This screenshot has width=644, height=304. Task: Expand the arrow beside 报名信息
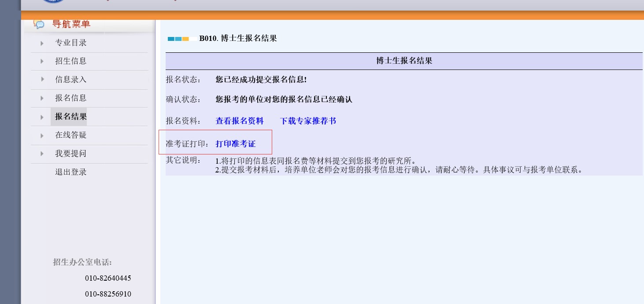tap(42, 98)
